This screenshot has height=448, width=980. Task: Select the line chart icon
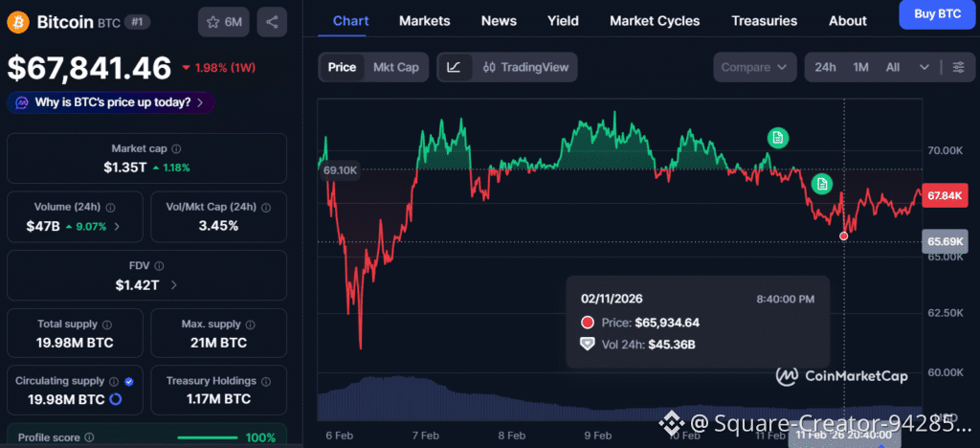coord(455,67)
